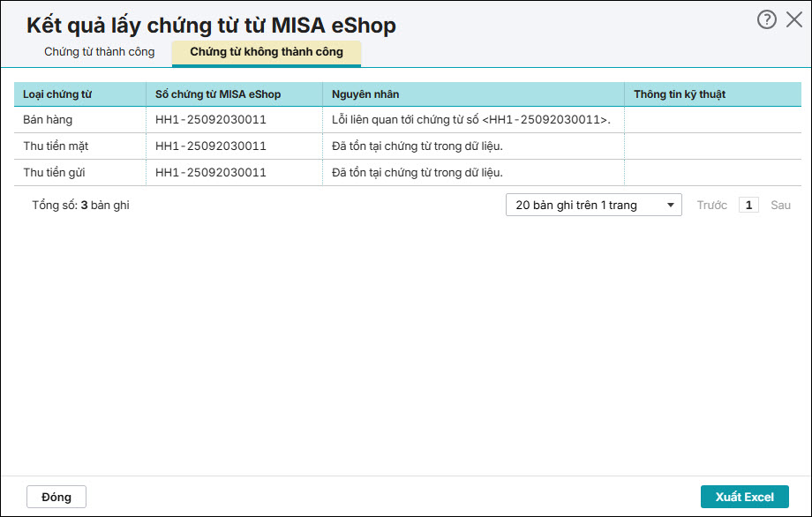The width and height of the screenshot is (812, 517).
Task: Switch to the 'Chứng từ thành công' tab
Action: click(x=99, y=52)
